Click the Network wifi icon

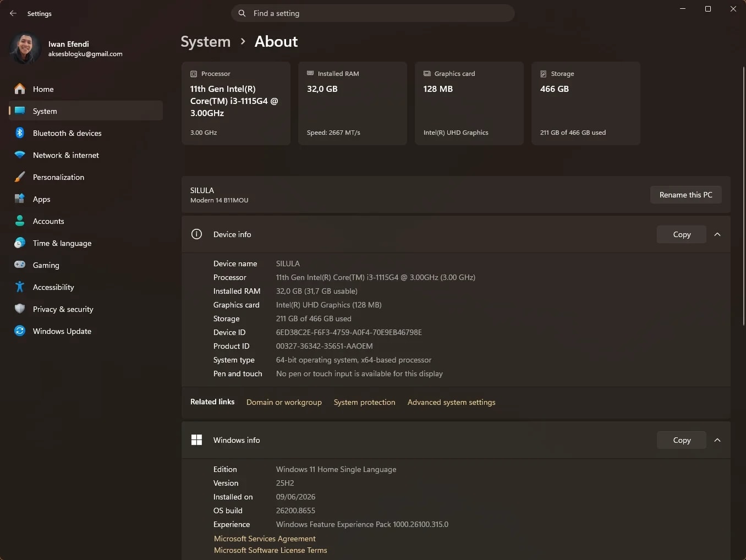20,155
